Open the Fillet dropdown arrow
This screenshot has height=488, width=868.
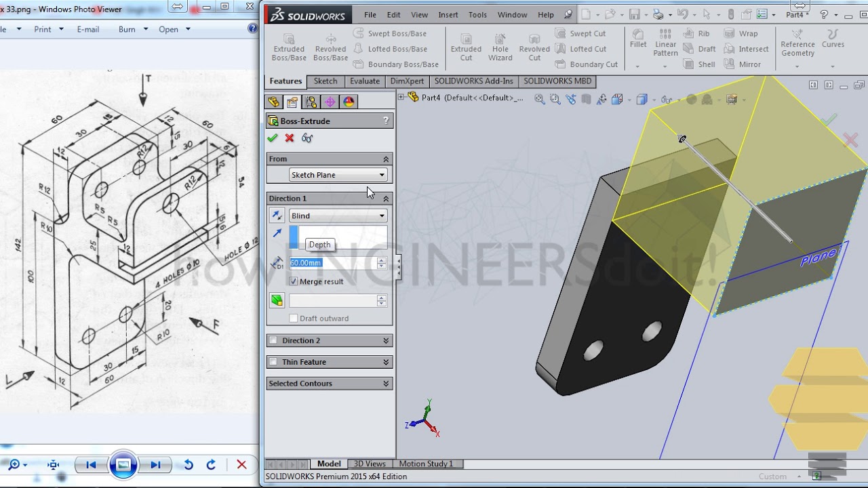click(638, 66)
